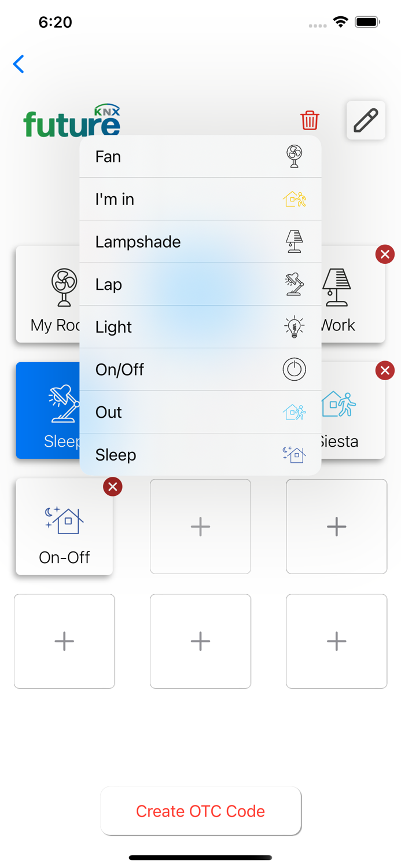
Task: Remove the Siesta tile via its red X
Action: [x=385, y=370]
